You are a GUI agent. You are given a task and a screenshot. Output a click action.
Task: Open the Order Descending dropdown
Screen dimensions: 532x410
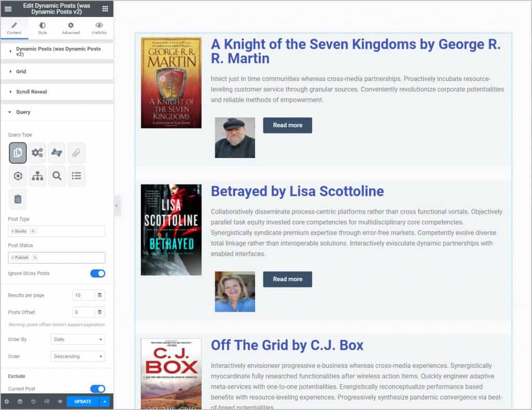coord(78,356)
